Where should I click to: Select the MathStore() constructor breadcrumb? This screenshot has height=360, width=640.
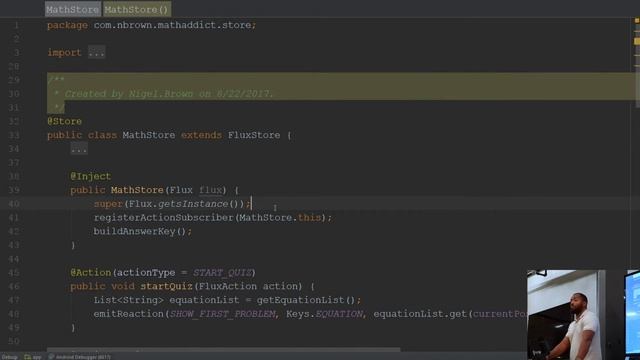pos(136,9)
